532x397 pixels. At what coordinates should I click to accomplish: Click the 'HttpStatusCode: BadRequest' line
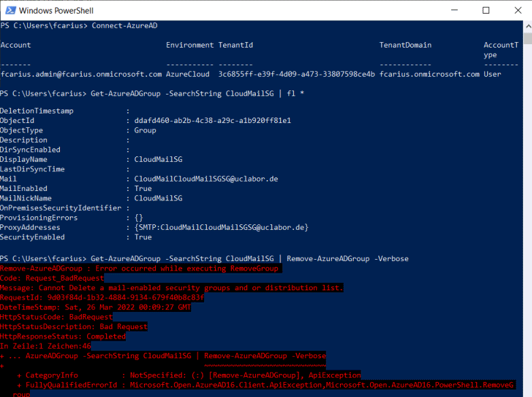point(56,317)
